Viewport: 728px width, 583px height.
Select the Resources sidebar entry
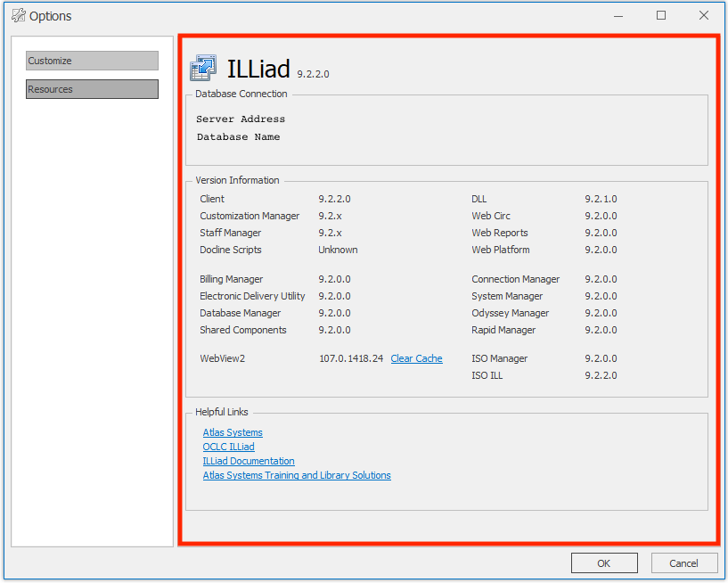coord(92,88)
